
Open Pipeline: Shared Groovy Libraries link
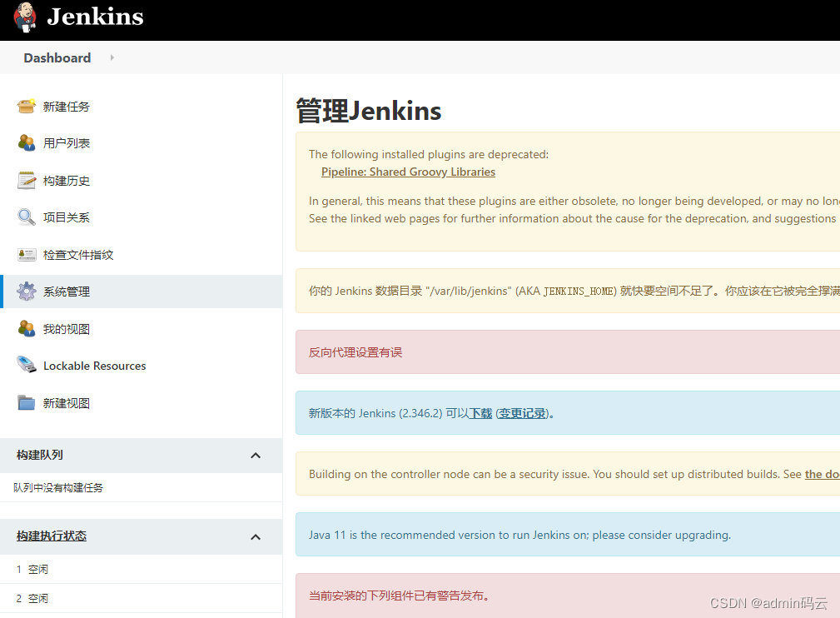pyautogui.click(x=408, y=172)
